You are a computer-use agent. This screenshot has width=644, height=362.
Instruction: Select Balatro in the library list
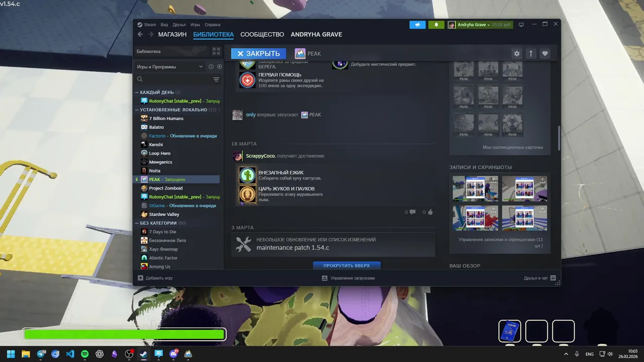(x=156, y=127)
